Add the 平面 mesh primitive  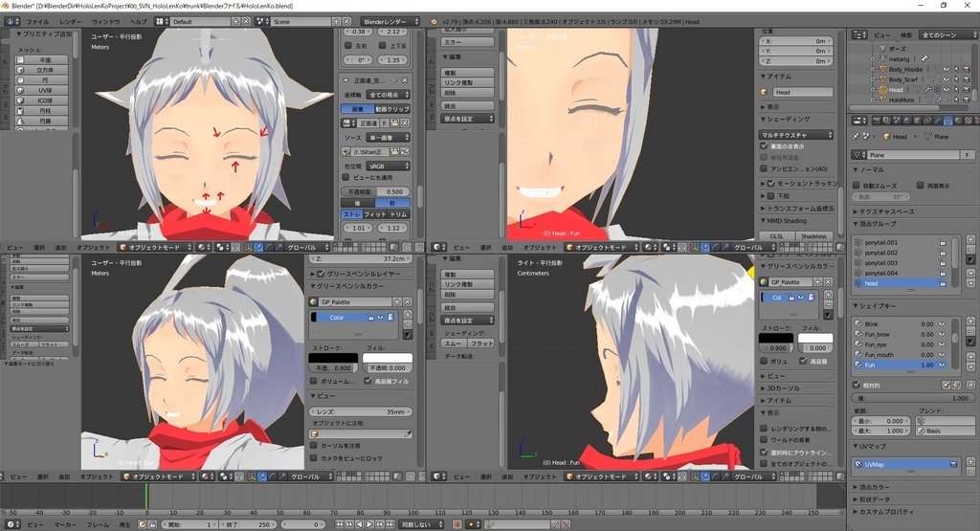(x=41, y=60)
